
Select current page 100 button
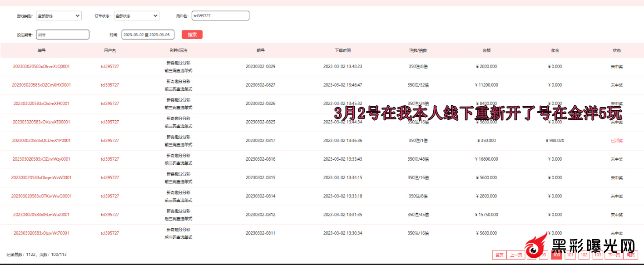556,255
